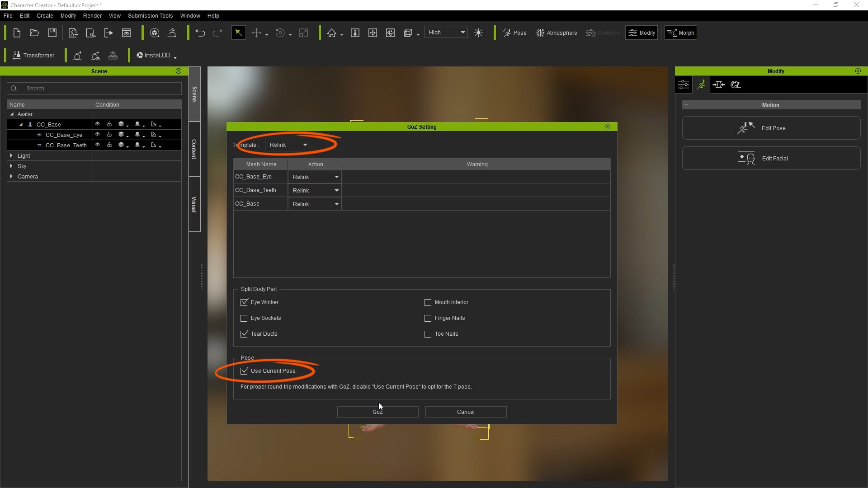
Task: Enable the Mouth Interior checkbox
Action: pyautogui.click(x=428, y=302)
